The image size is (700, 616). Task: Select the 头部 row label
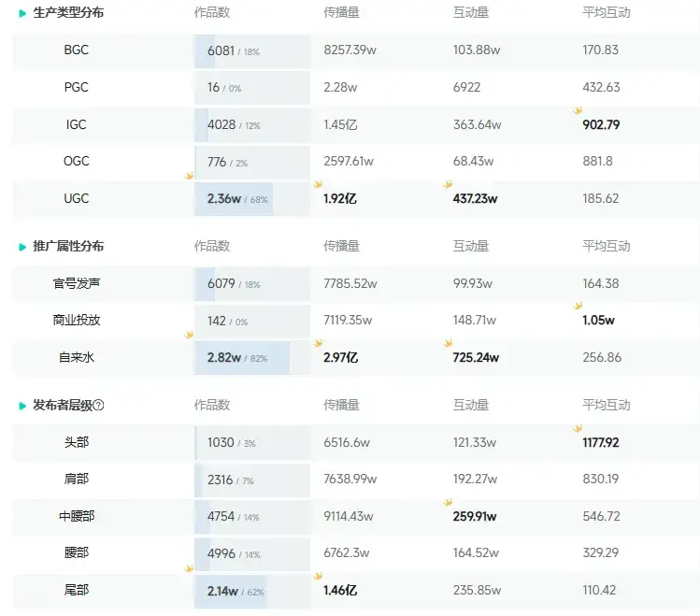[x=77, y=442]
